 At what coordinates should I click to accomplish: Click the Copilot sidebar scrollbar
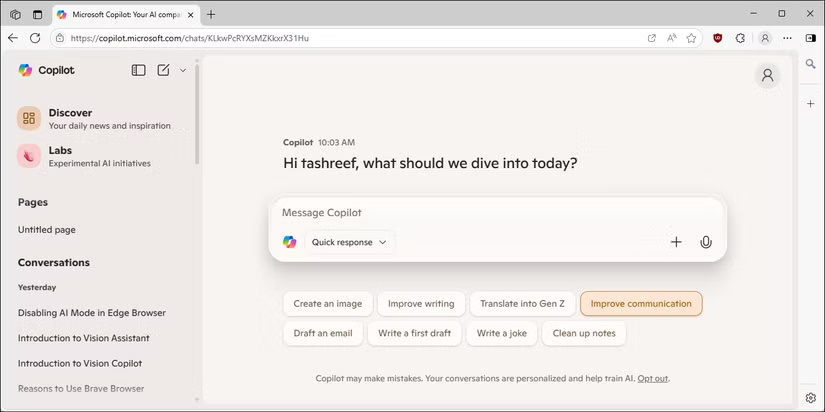(x=197, y=113)
